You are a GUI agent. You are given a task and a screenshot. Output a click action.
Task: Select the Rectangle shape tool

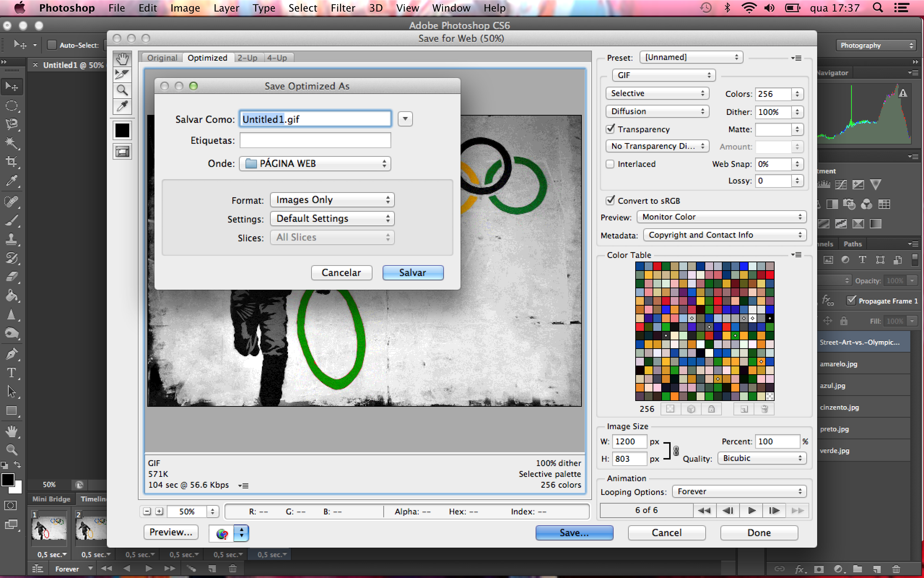[12, 411]
